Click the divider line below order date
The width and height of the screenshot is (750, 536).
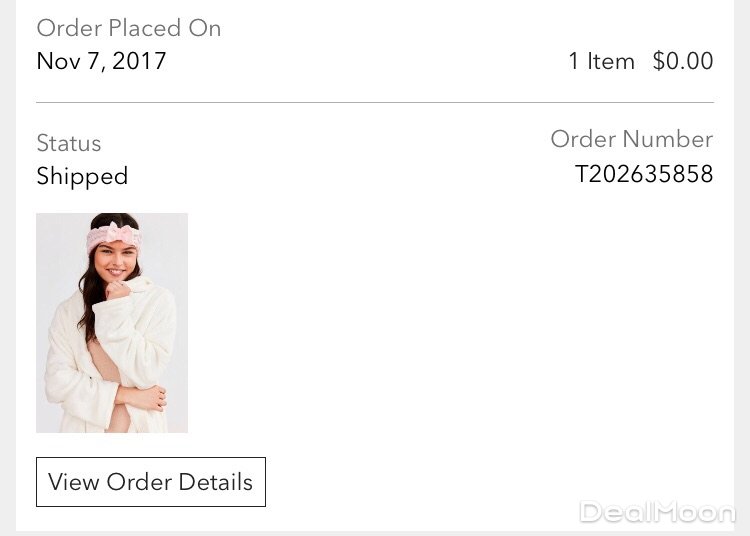point(375,102)
